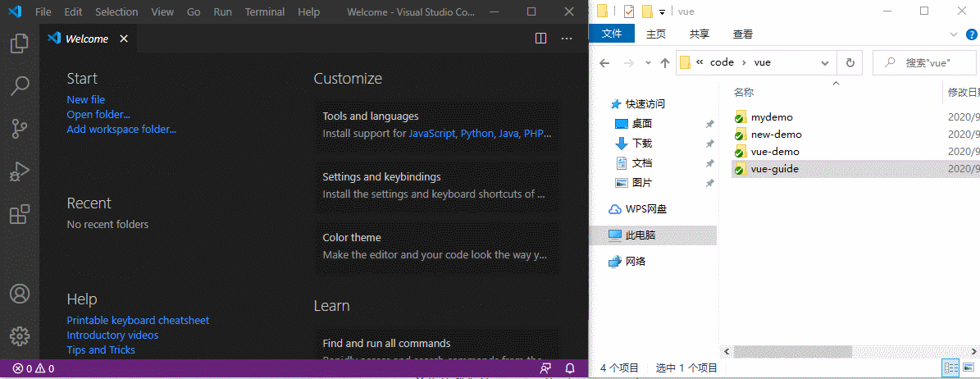This screenshot has width=980, height=379.
Task: Open the View menu in VS Code
Action: 162,11
